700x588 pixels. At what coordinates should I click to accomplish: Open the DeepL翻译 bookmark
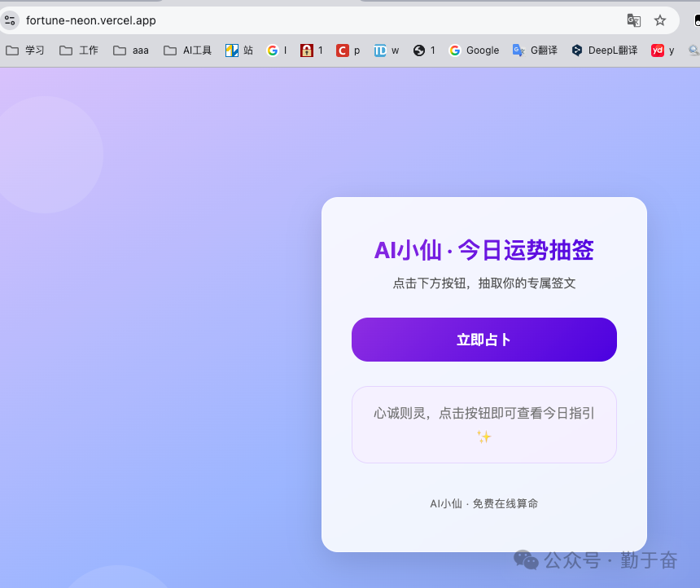tap(604, 50)
